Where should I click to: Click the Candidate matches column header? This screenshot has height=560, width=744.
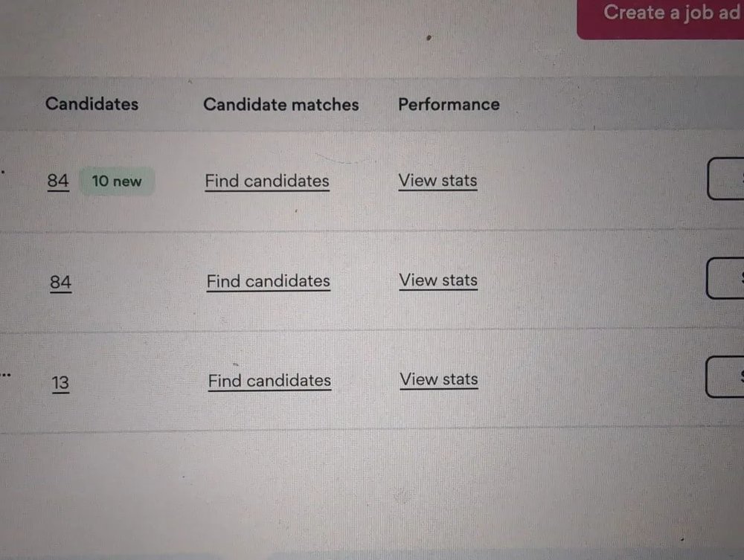click(x=280, y=105)
